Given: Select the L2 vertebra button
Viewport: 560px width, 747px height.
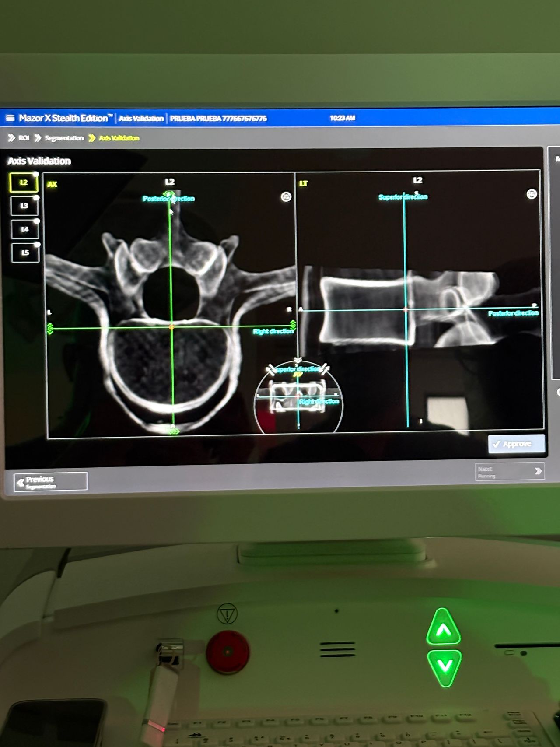Looking at the screenshot, I should pyautogui.click(x=24, y=182).
